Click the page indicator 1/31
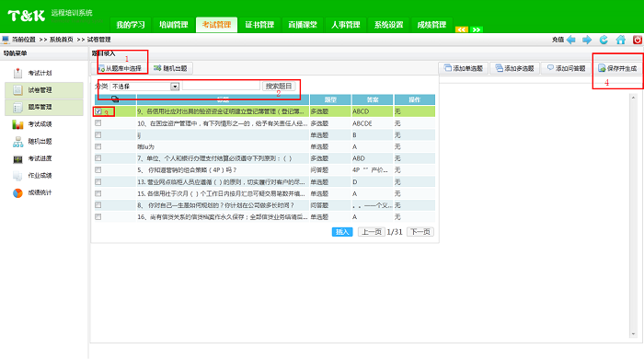This screenshot has width=644, height=360. (x=395, y=232)
